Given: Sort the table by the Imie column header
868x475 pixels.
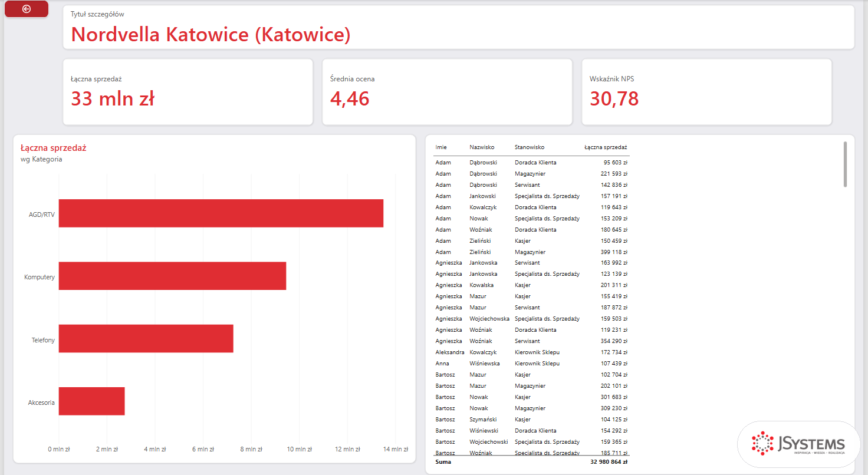Looking at the screenshot, I should click(441, 147).
